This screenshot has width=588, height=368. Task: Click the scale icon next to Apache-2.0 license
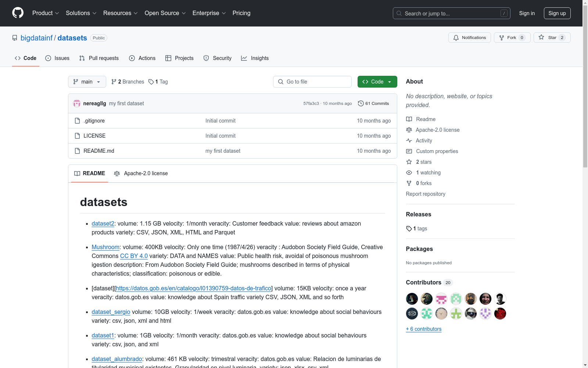(409, 130)
